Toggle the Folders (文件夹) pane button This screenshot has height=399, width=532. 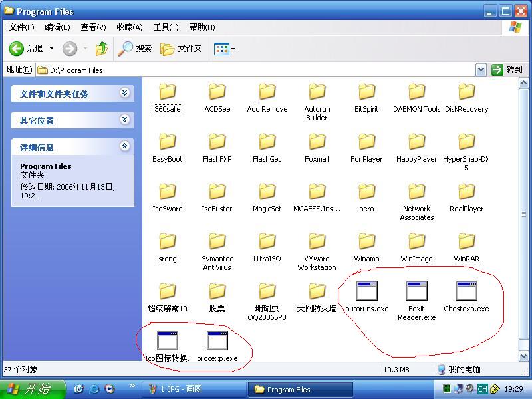pyautogui.click(x=181, y=49)
